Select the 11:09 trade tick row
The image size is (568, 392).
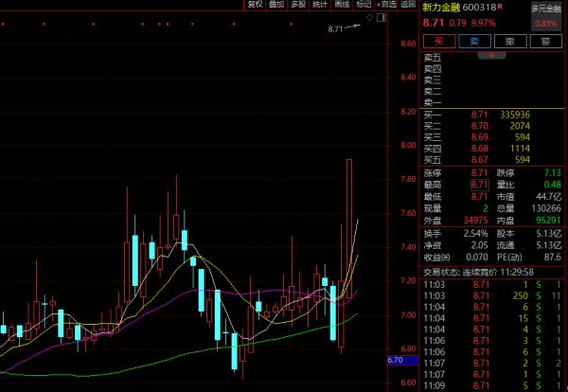click(492, 386)
